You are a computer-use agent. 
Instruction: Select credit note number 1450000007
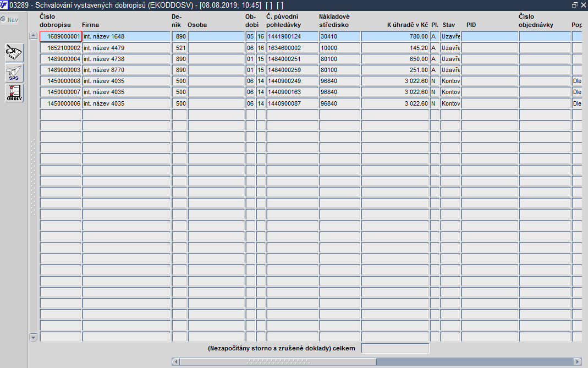(x=61, y=92)
